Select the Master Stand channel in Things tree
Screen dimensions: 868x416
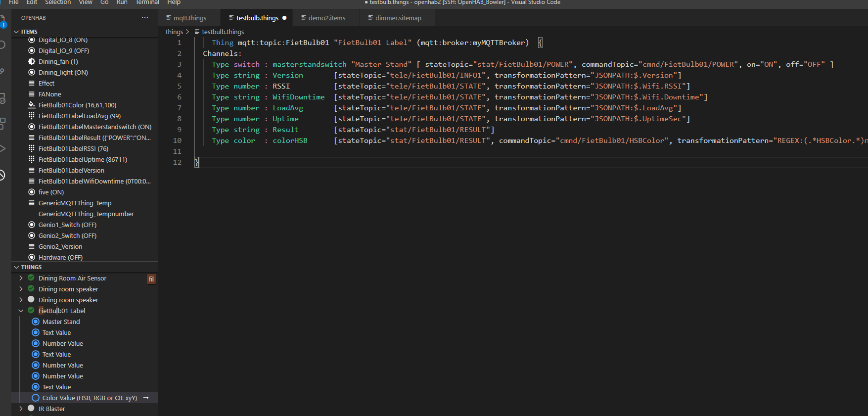61,322
